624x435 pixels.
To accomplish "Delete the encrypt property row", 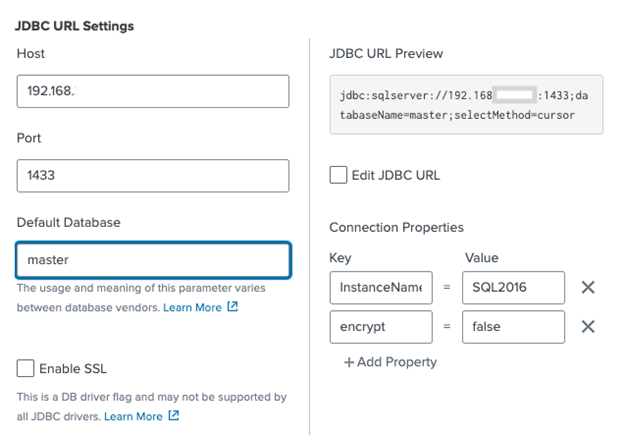I will pos(588,326).
